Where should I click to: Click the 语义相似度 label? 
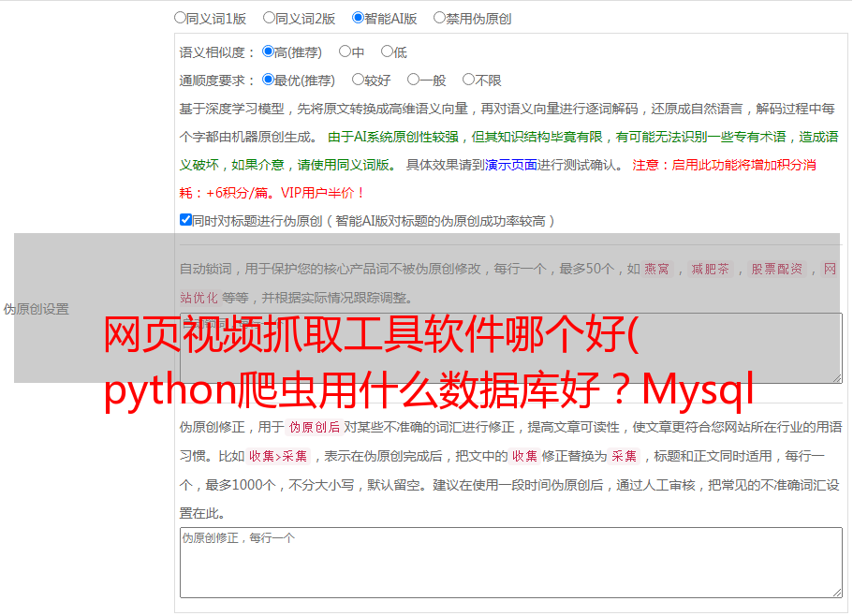pos(216,52)
